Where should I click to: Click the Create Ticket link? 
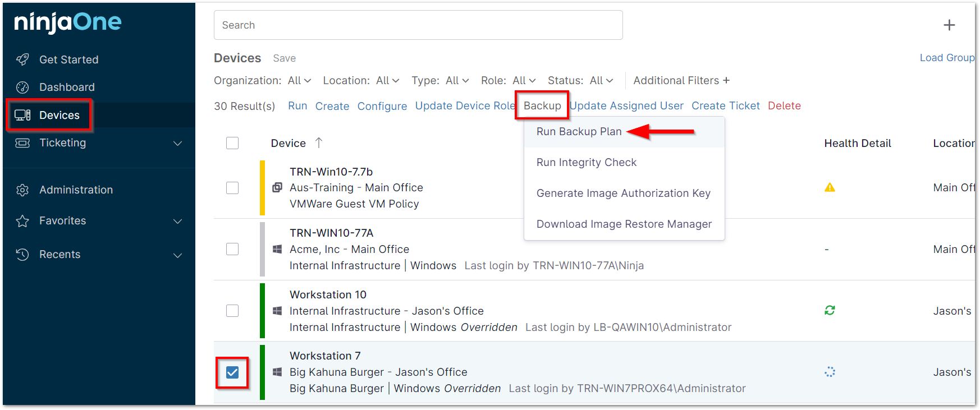[x=725, y=106]
